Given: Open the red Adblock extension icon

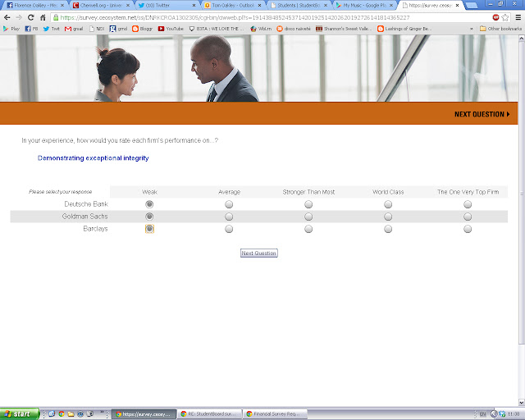Looking at the screenshot, I should tap(495, 17).
